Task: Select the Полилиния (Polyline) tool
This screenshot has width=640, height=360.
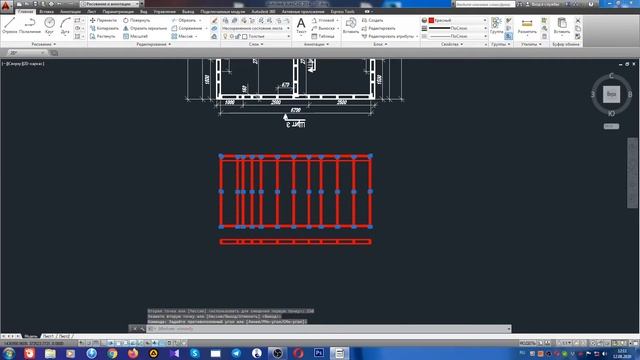Action: tap(30, 25)
